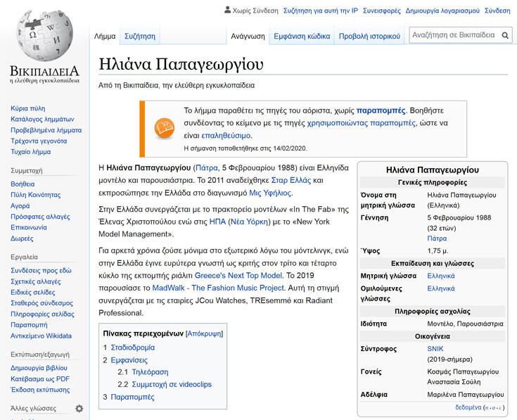Click Κατέβασμα ως PDF
Viewport: 517px width, 420px height.
point(40,379)
